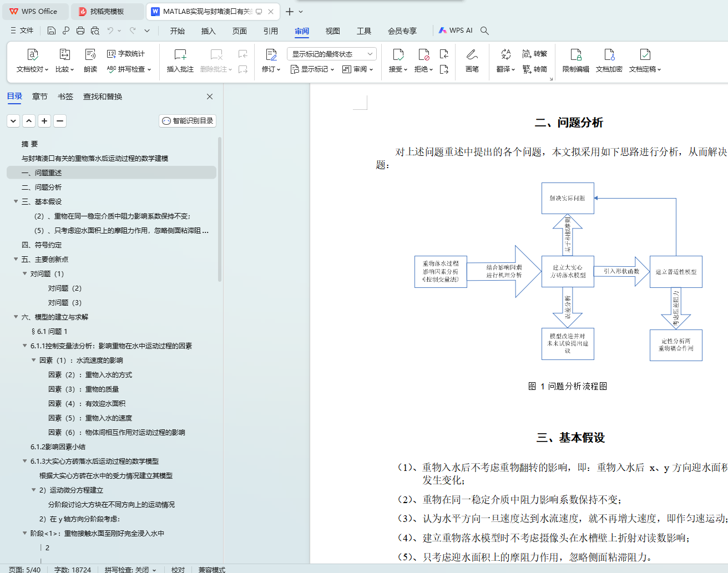Click the 图 1 问题分析流程图 caption
The width and height of the screenshot is (728, 573).
click(568, 386)
